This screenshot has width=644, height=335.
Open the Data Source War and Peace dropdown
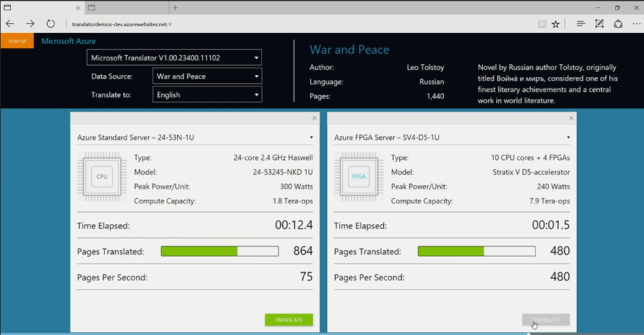207,77
